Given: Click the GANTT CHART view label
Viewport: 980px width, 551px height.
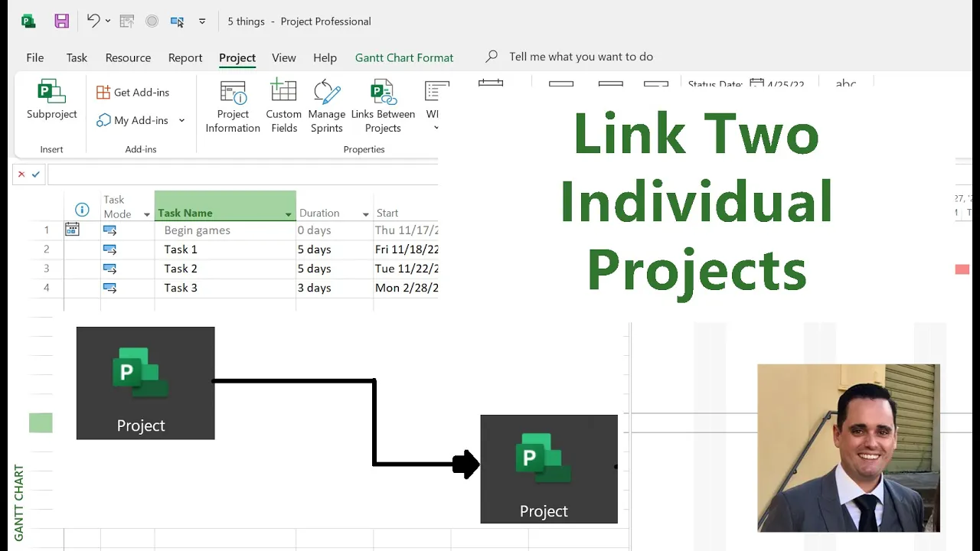Looking at the screenshot, I should [19, 503].
